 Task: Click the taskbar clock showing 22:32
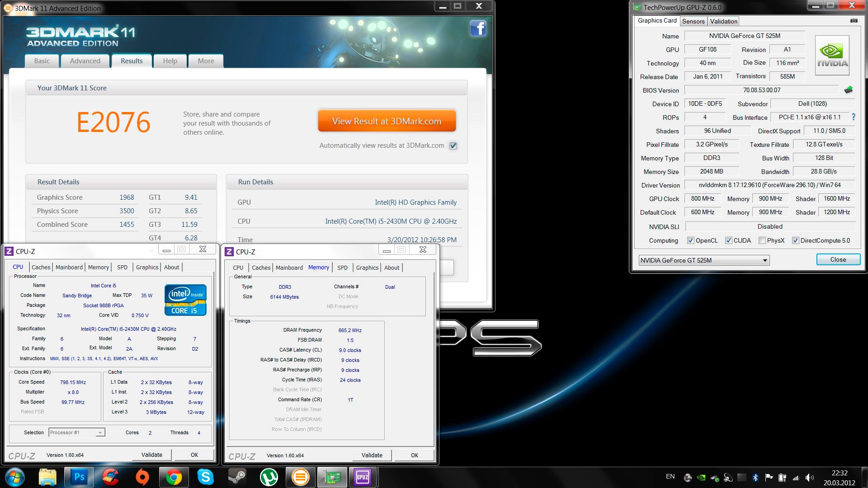point(840,477)
